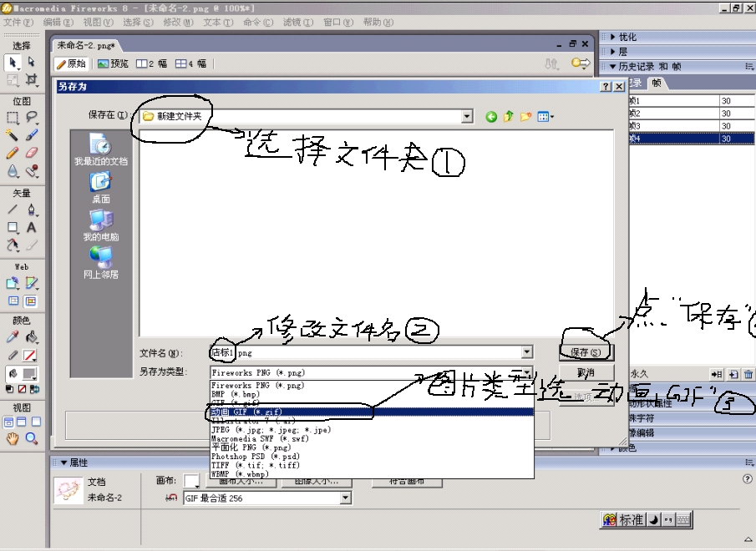Choose JPEG (*.jpg) file type
The image size is (756, 551).
click(x=372, y=430)
